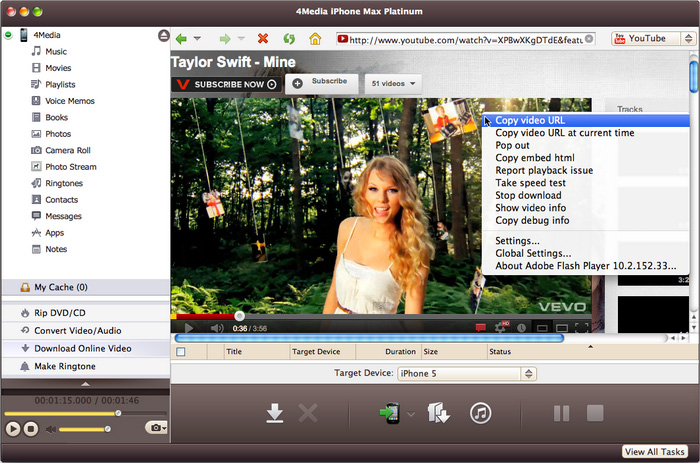Screen dimensions: 700x463
Task: Toggle the select-all checkbox in task list header
Action: click(x=181, y=352)
